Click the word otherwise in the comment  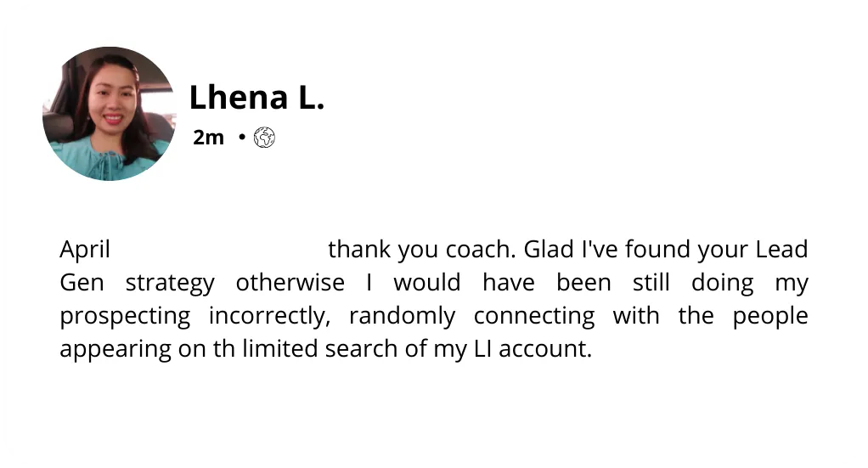click(x=290, y=283)
